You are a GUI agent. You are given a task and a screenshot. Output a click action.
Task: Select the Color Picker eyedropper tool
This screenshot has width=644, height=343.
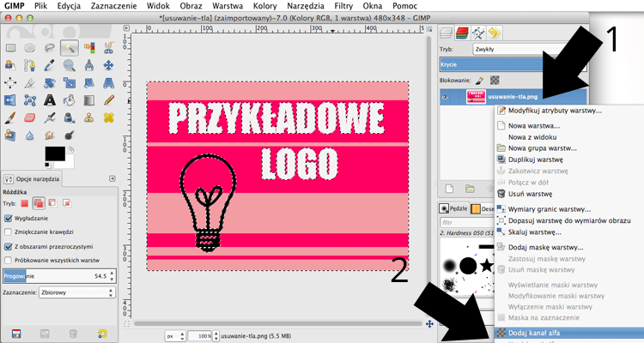(x=49, y=65)
